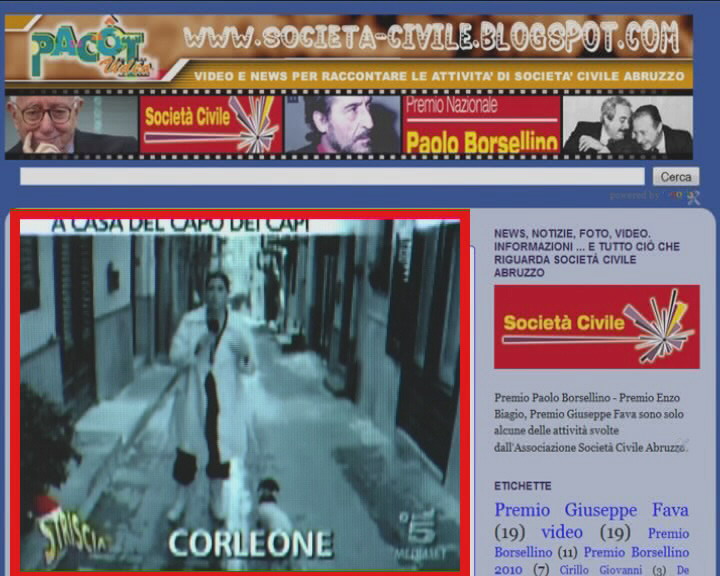Play the Corleone video
Image resolution: width=720 pixels, height=576 pixels.
pyautogui.click(x=240, y=395)
